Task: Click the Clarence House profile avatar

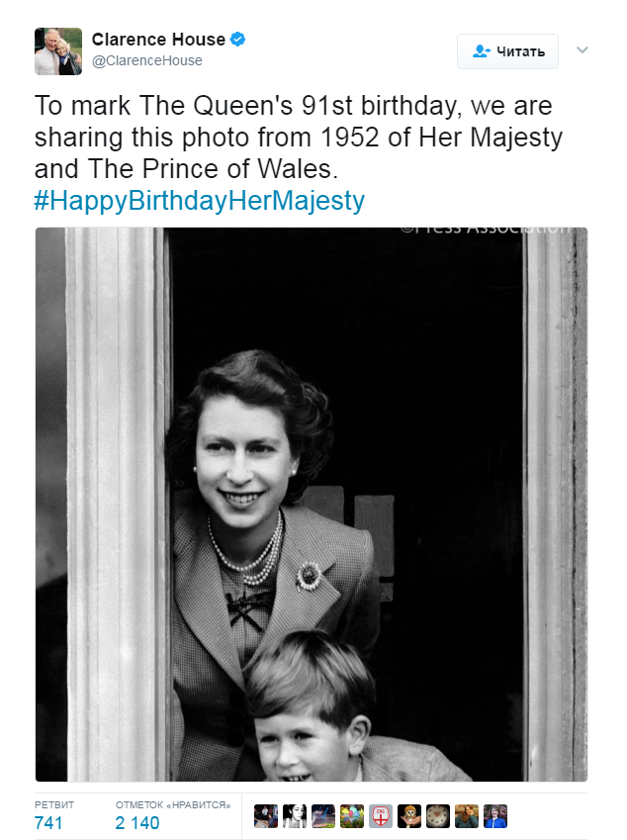Action: point(57,50)
